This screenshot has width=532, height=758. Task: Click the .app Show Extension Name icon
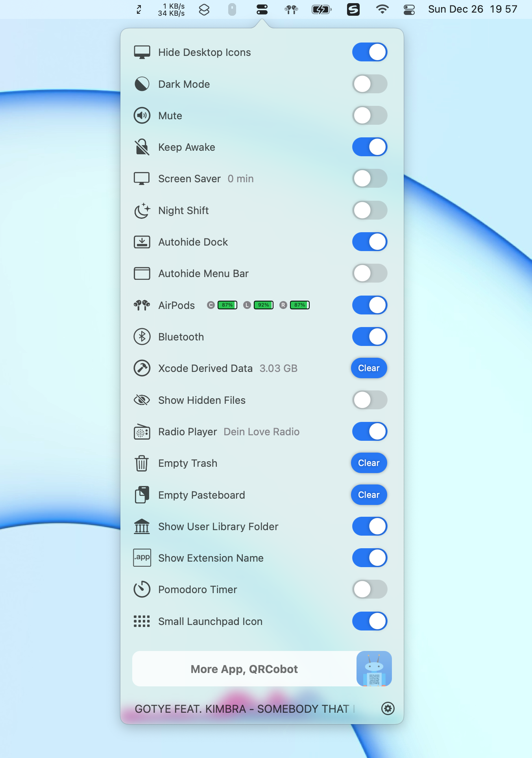[142, 558]
